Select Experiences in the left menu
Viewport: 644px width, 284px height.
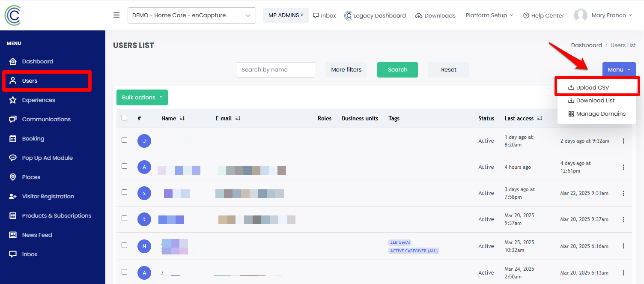[x=39, y=100]
